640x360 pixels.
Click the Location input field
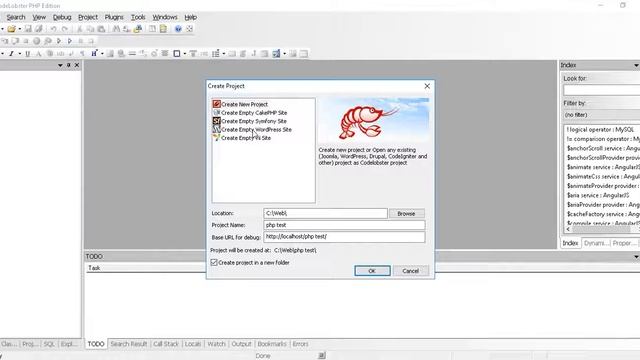[x=325, y=213]
